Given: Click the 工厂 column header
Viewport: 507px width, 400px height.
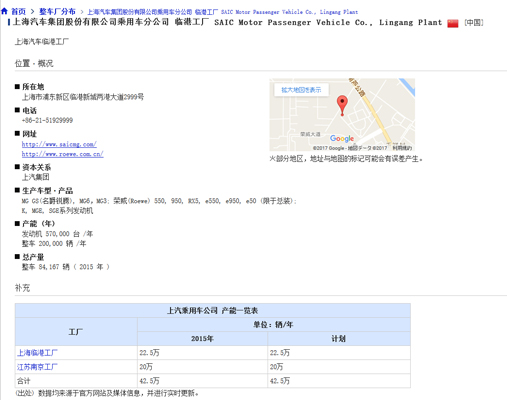Looking at the screenshot, I should (76, 332).
